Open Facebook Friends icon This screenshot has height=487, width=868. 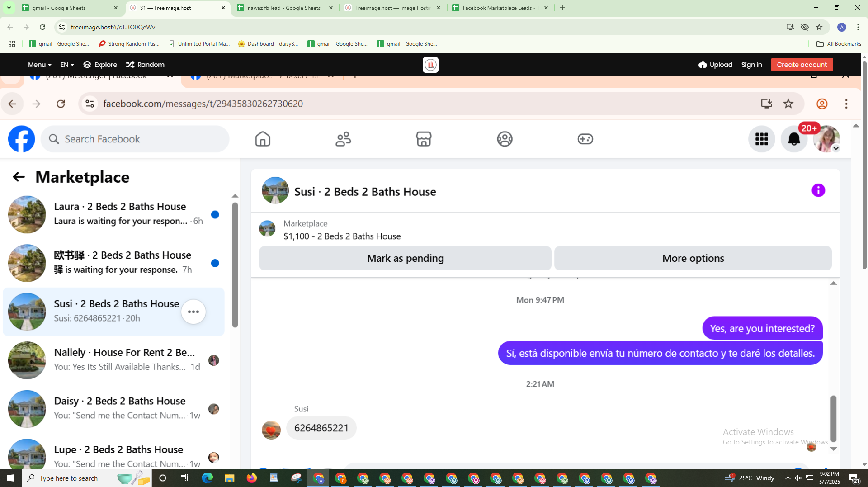click(x=343, y=139)
